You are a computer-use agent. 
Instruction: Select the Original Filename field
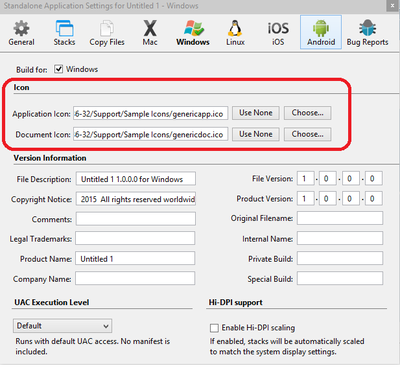click(x=340, y=218)
